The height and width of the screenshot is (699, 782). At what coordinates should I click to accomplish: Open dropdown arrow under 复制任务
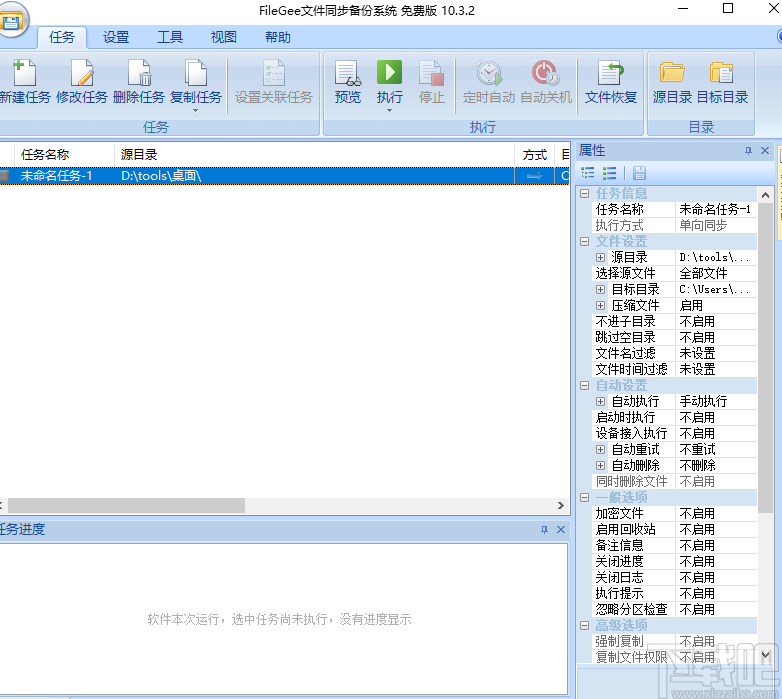click(x=196, y=111)
